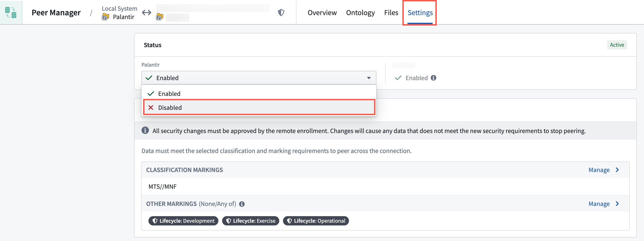Click the info icon beside Other Markings
This screenshot has height=241, width=644.
242,204
